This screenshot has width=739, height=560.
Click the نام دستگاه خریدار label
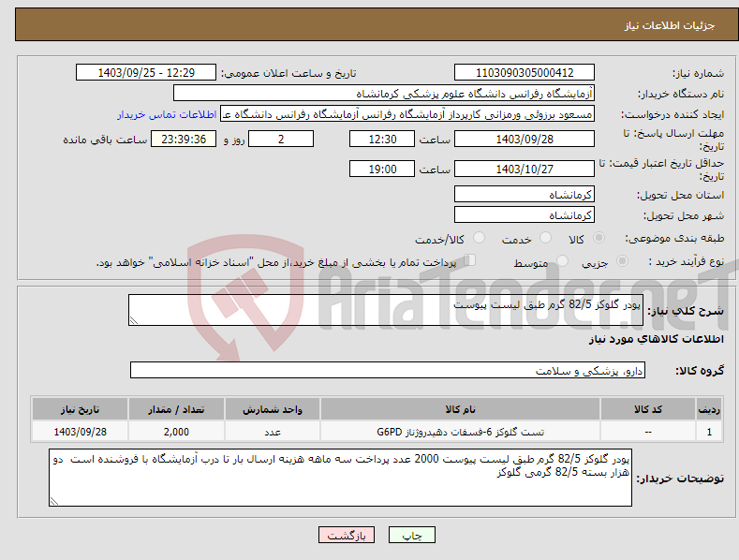[681, 94]
